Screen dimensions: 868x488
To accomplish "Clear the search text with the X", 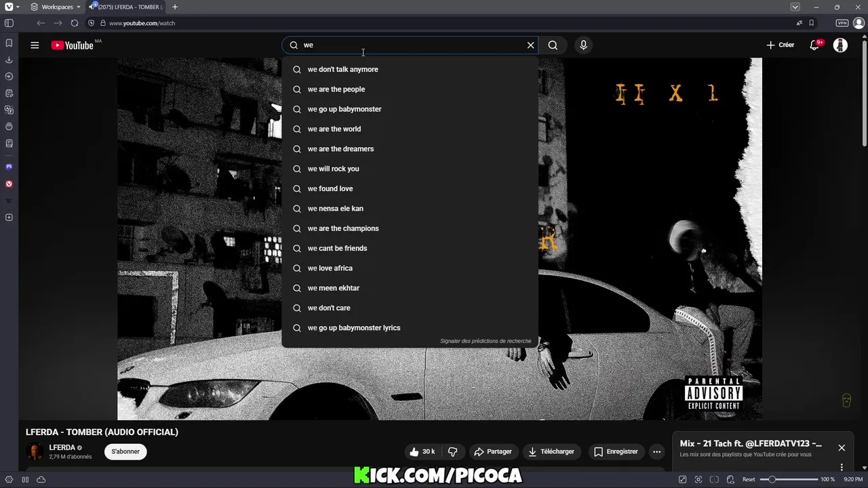I will point(531,45).
